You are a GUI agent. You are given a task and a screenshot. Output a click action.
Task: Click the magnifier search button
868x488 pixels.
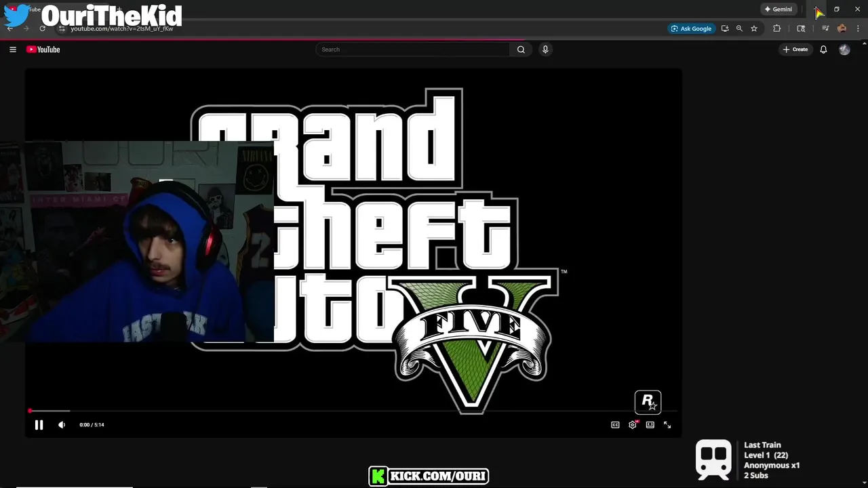(521, 49)
